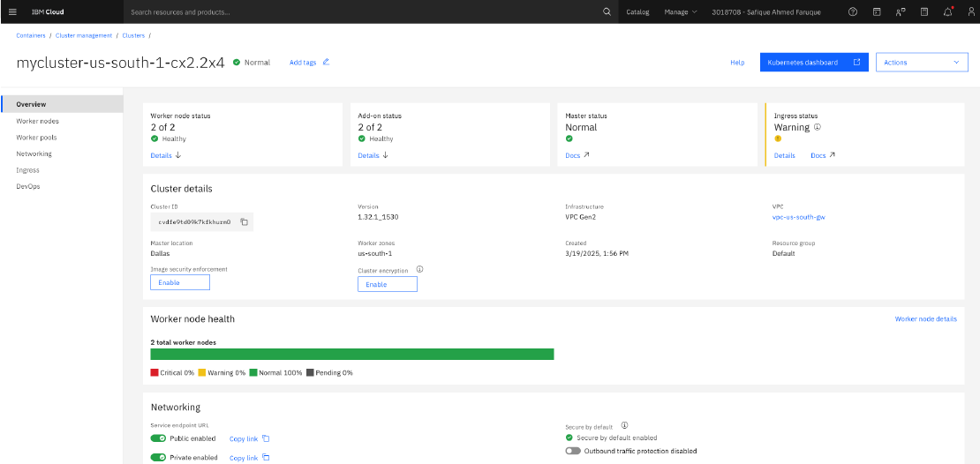
Task: Toggle Private enabled service endpoint switch
Action: [x=158, y=457]
